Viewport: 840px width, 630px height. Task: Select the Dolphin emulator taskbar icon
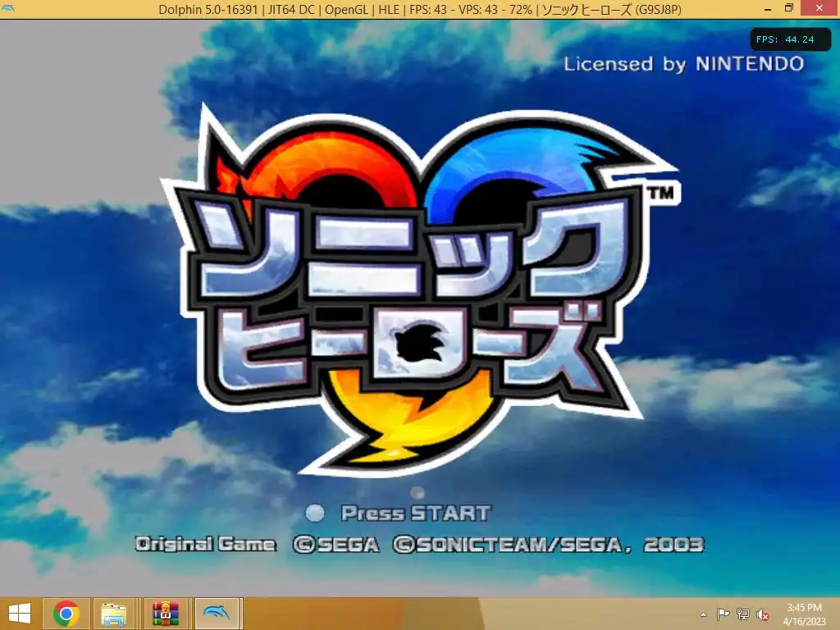(217, 614)
